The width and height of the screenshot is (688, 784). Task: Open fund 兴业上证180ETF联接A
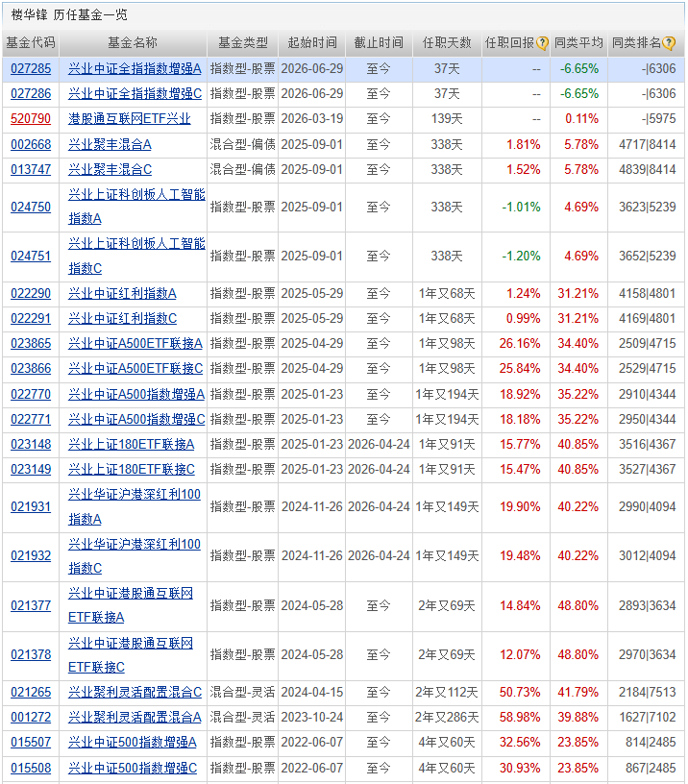tap(131, 445)
